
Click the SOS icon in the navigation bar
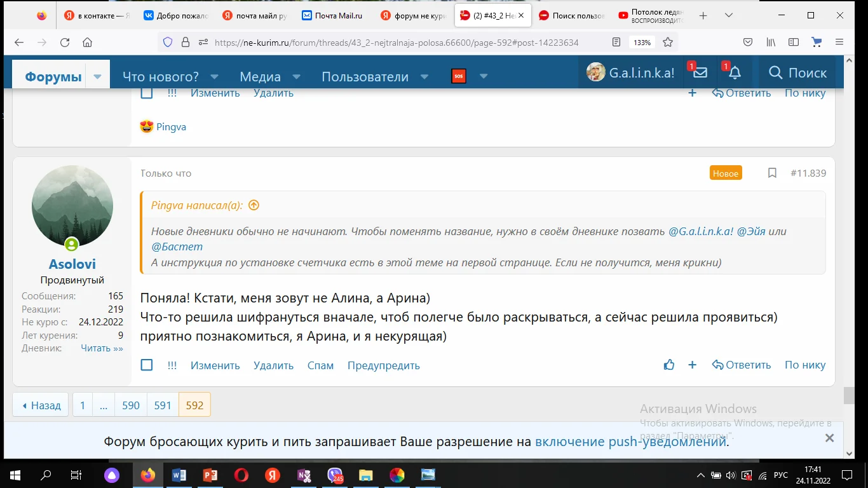point(458,76)
